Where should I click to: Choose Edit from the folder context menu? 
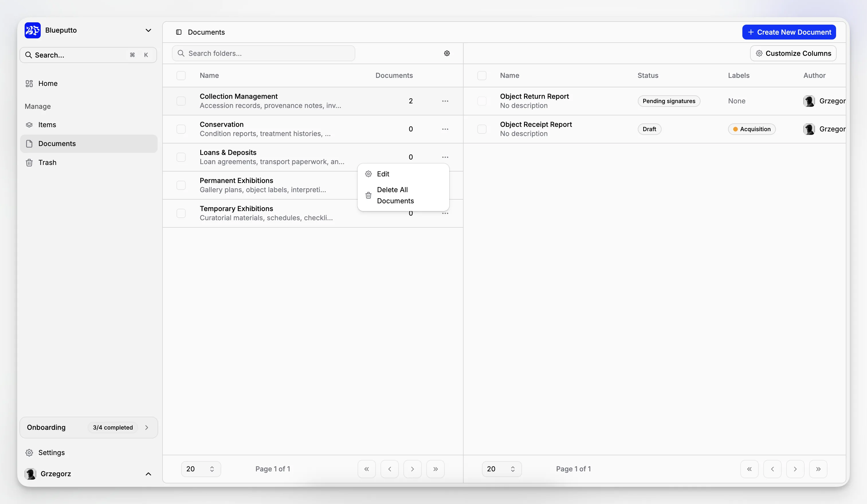403,174
